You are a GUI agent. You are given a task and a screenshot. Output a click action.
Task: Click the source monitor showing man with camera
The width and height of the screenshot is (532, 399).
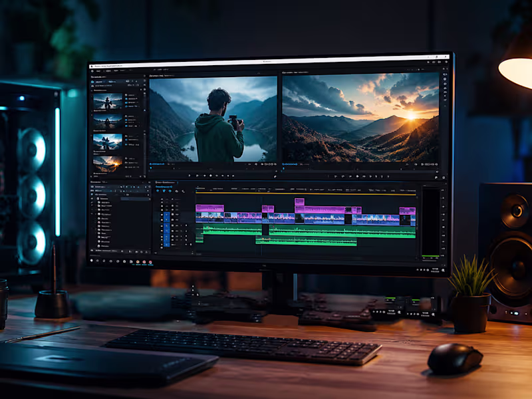213,119
